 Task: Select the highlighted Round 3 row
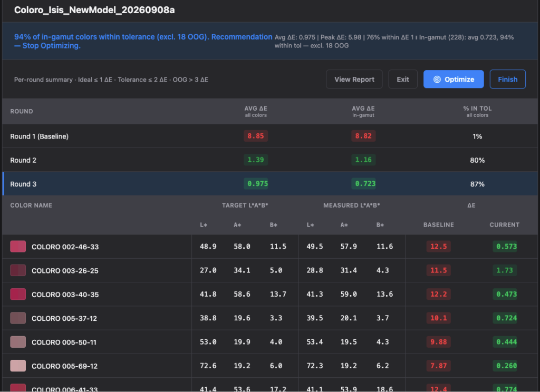tap(270, 184)
